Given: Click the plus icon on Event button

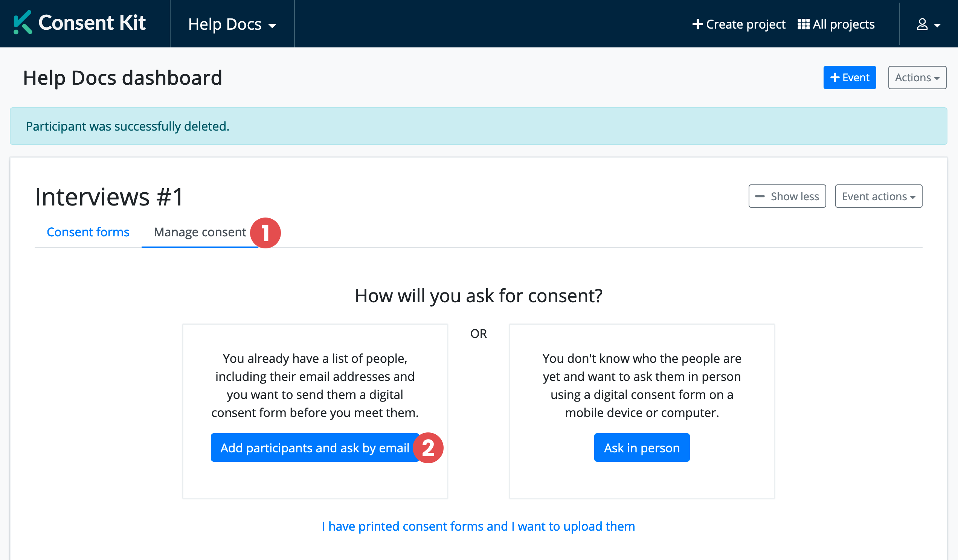Looking at the screenshot, I should click(835, 78).
